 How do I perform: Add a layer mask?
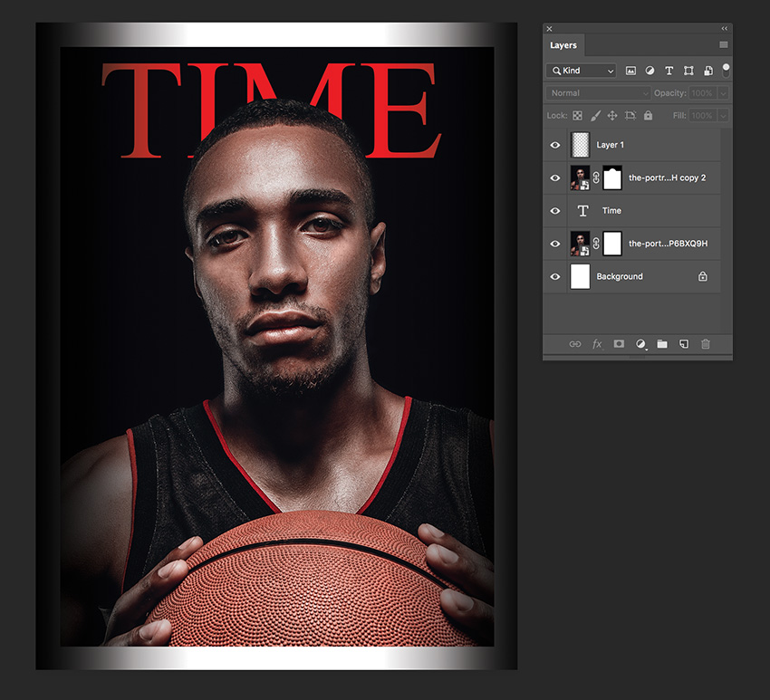619,344
